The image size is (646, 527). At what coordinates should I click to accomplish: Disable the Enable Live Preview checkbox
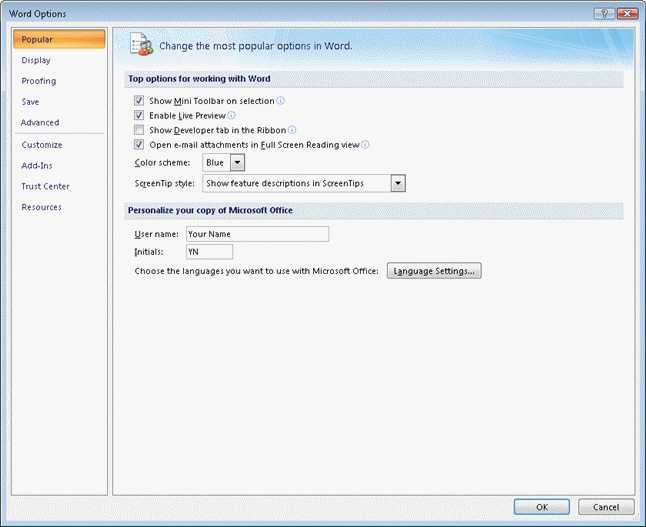click(139, 115)
